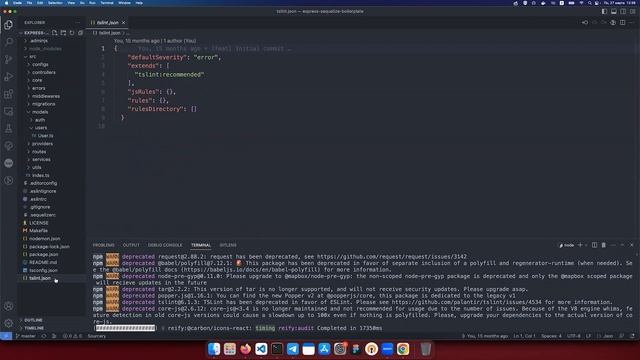Toggle primary sidebar layout button

(604, 11)
